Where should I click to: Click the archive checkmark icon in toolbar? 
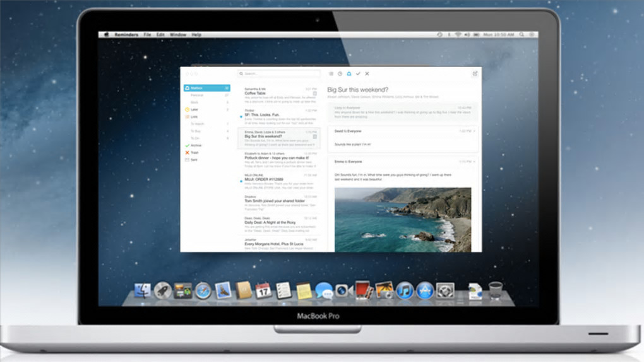[358, 74]
